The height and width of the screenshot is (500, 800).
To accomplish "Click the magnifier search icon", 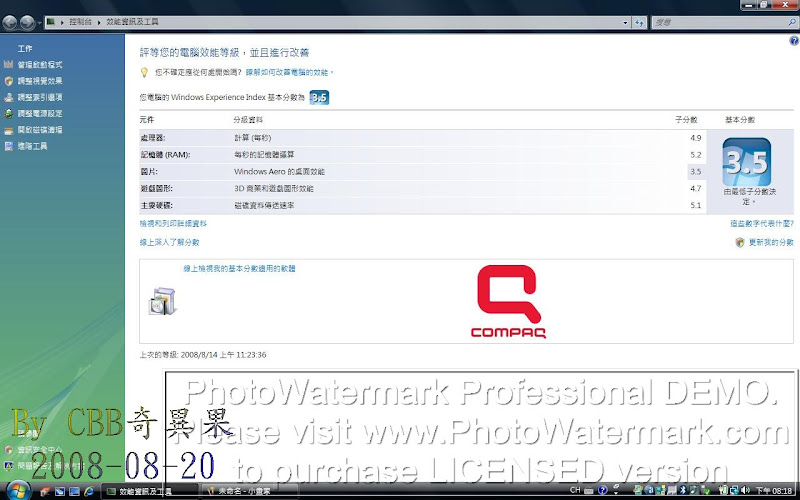I will 792,22.
